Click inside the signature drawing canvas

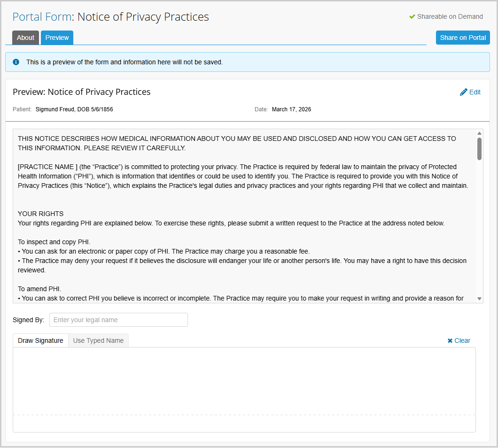[244, 390]
